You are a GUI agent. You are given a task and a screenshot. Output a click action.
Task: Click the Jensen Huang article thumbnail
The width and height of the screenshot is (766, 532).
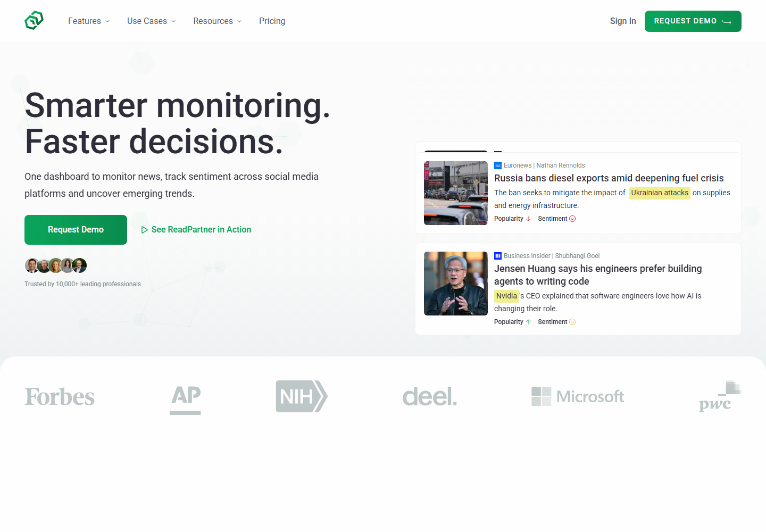(x=456, y=284)
